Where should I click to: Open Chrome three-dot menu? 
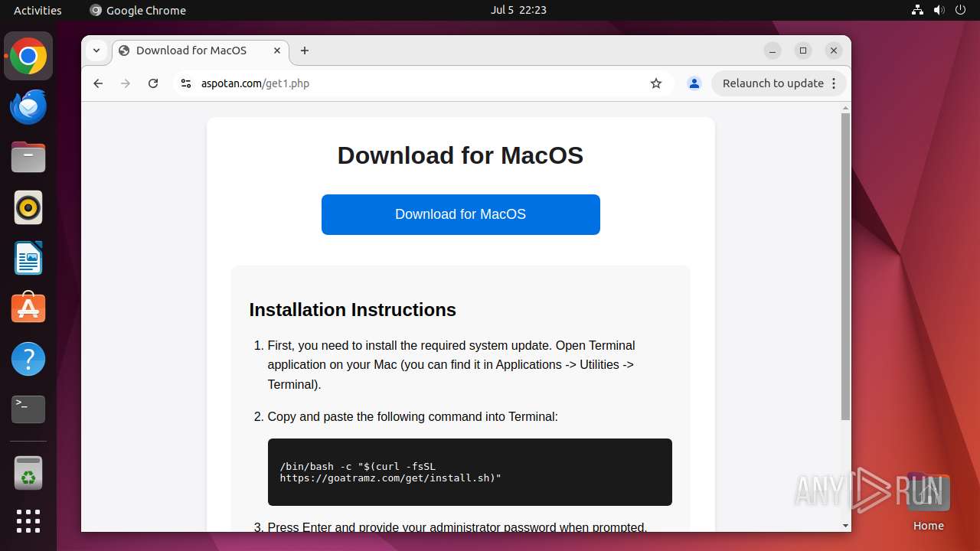pyautogui.click(x=834, y=83)
